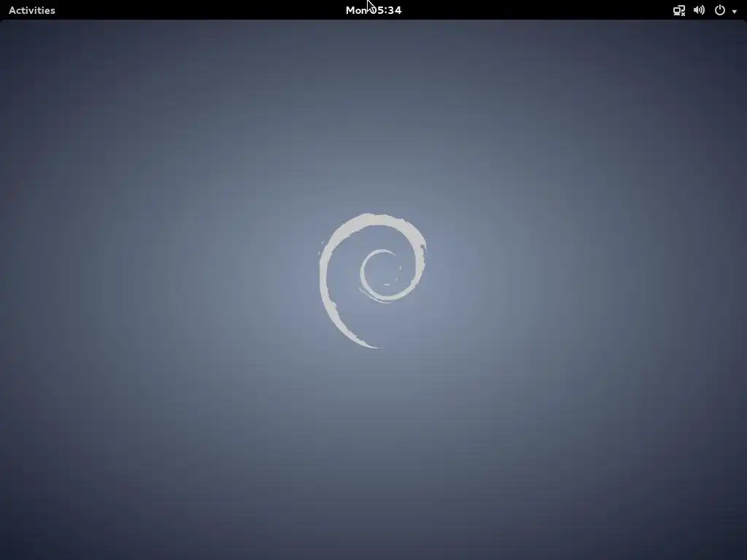Click the power icon in top bar
Image resolution: width=747 pixels, height=560 pixels.
[720, 10]
